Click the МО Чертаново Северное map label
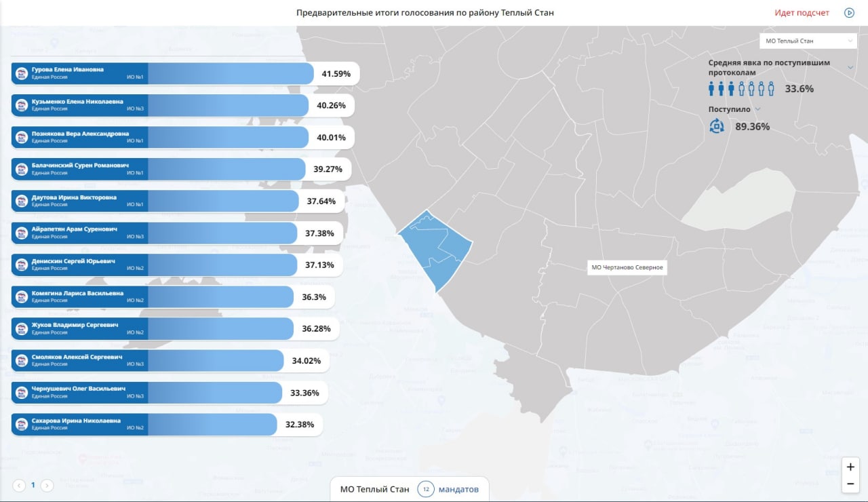This screenshot has width=868, height=502. [x=627, y=267]
